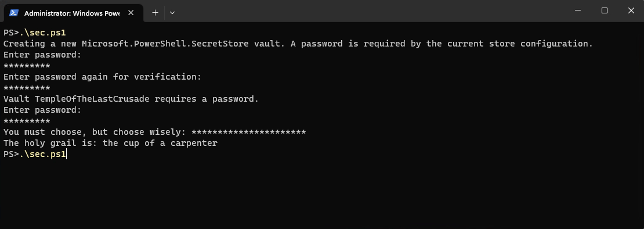Viewport: 644px width, 229px height.
Task: Click the Microsoft.PowerShell.SecretStore text in output
Action: pyautogui.click(x=165, y=44)
